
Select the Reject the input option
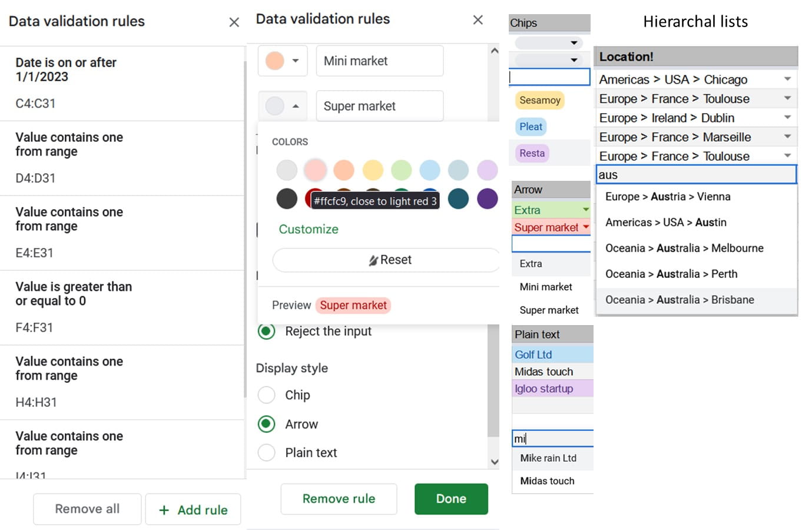tap(267, 332)
